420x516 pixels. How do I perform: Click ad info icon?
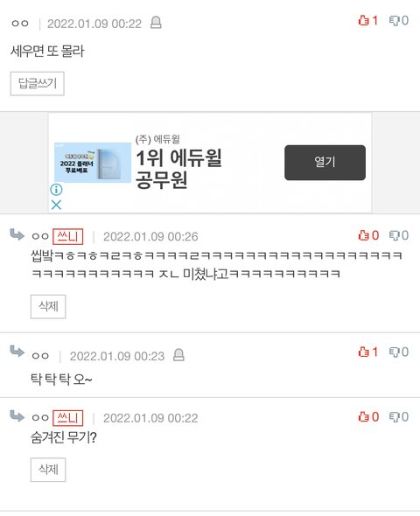pos(56,190)
